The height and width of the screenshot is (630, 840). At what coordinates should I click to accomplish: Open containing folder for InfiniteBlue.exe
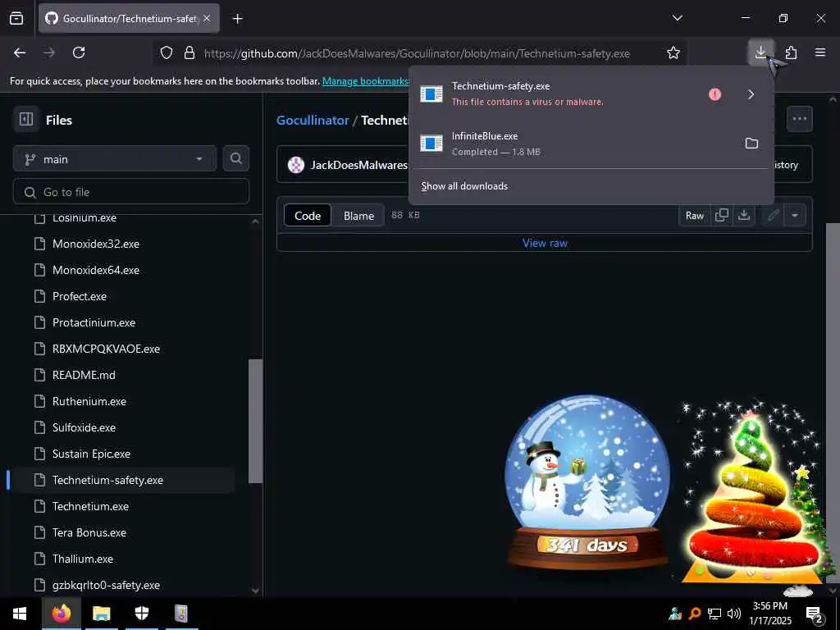coord(751,143)
